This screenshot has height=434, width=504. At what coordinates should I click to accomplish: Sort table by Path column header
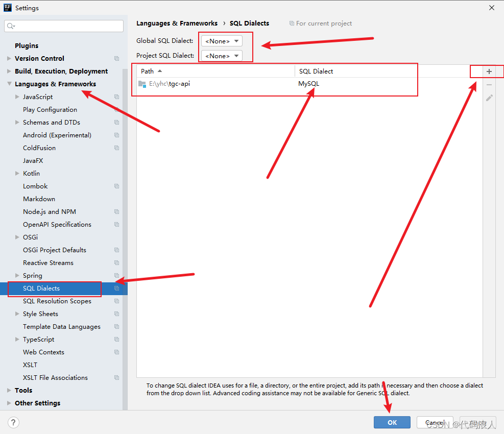pos(215,71)
